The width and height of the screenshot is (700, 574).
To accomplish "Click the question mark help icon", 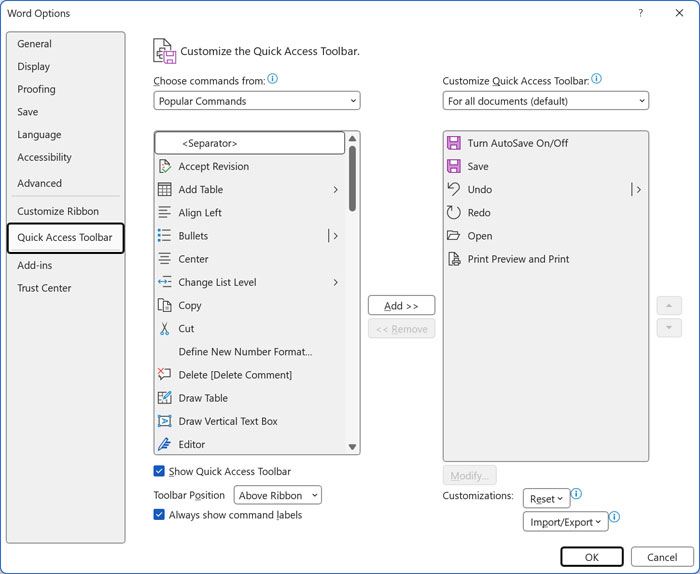I will pyautogui.click(x=641, y=13).
